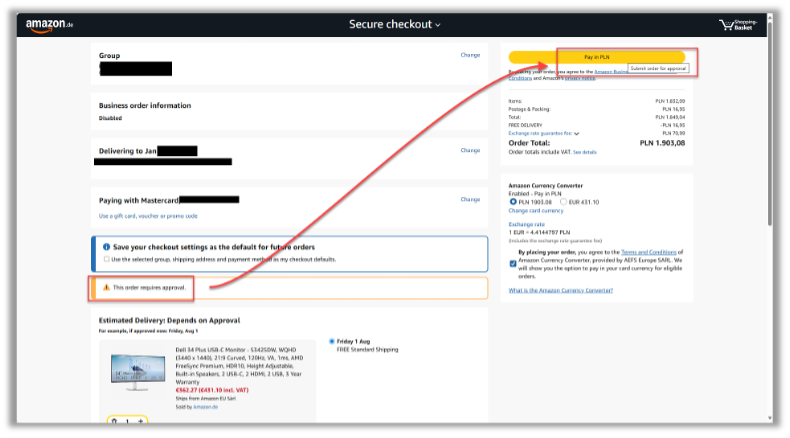The height and width of the screenshot is (438, 790).
Task: Change the Group selection
Action: (x=470, y=55)
